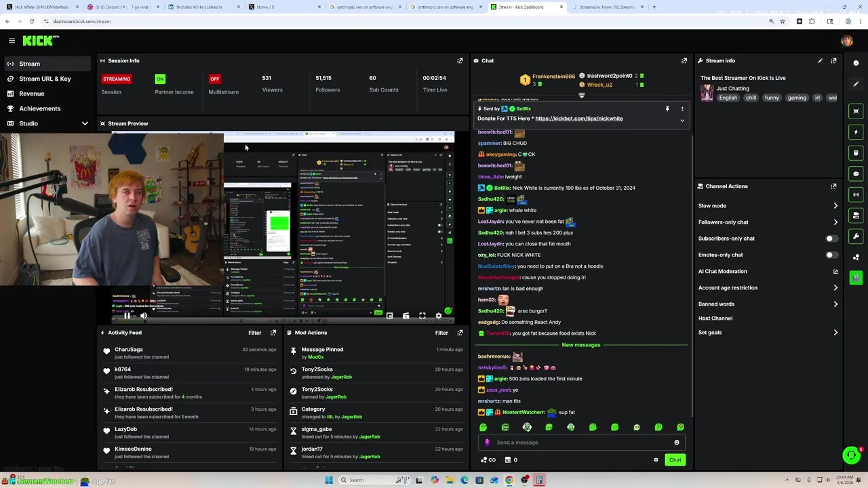Open chat settings gear icon
The height and width of the screenshot is (488, 868).
click(x=656, y=460)
